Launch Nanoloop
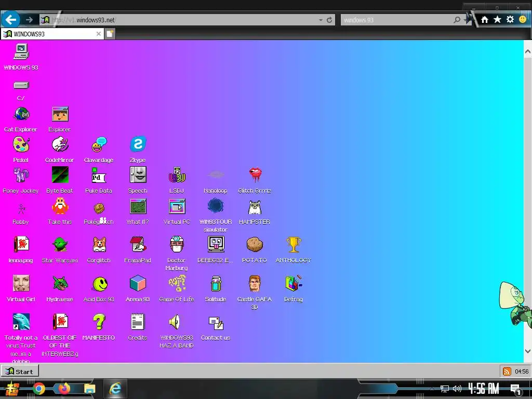This screenshot has width=532, height=399. point(216,175)
